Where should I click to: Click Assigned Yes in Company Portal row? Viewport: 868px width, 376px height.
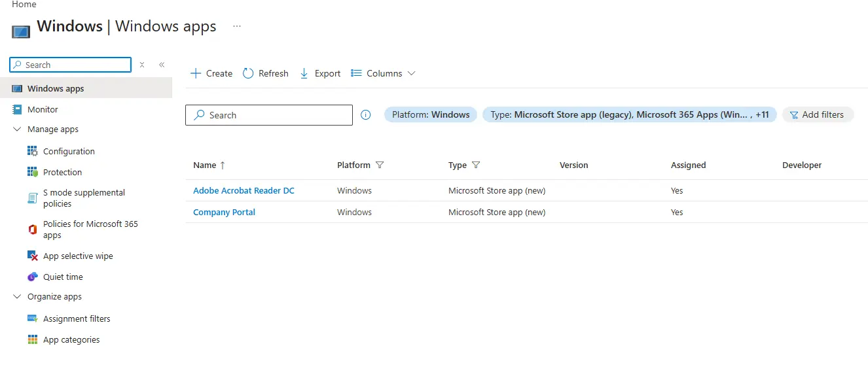677,212
